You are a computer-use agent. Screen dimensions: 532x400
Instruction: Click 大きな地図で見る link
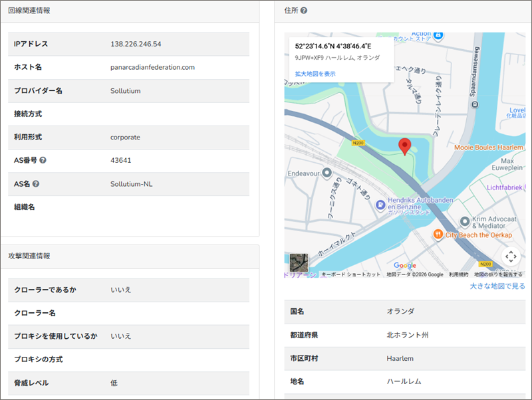coord(497,286)
